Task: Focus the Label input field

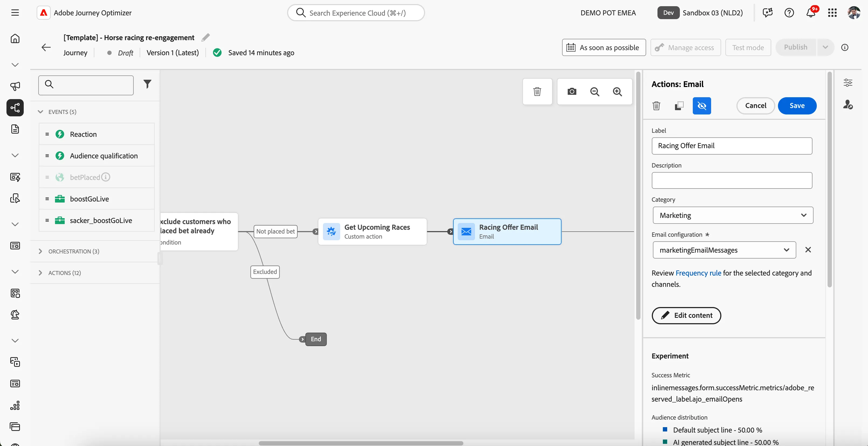Action: (732, 146)
